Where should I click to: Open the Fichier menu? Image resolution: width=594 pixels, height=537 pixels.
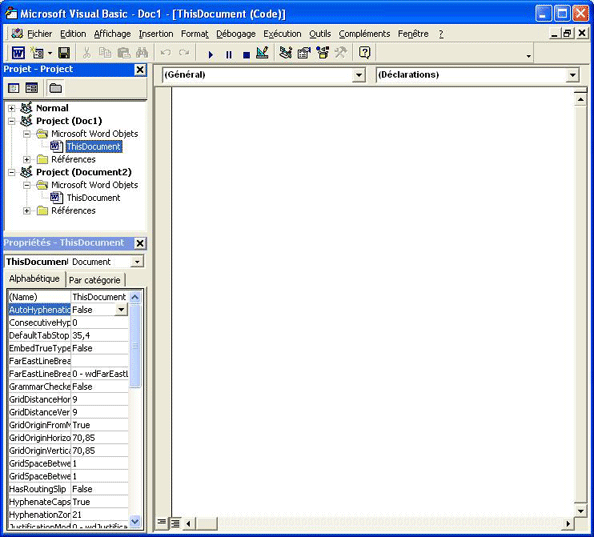39,34
